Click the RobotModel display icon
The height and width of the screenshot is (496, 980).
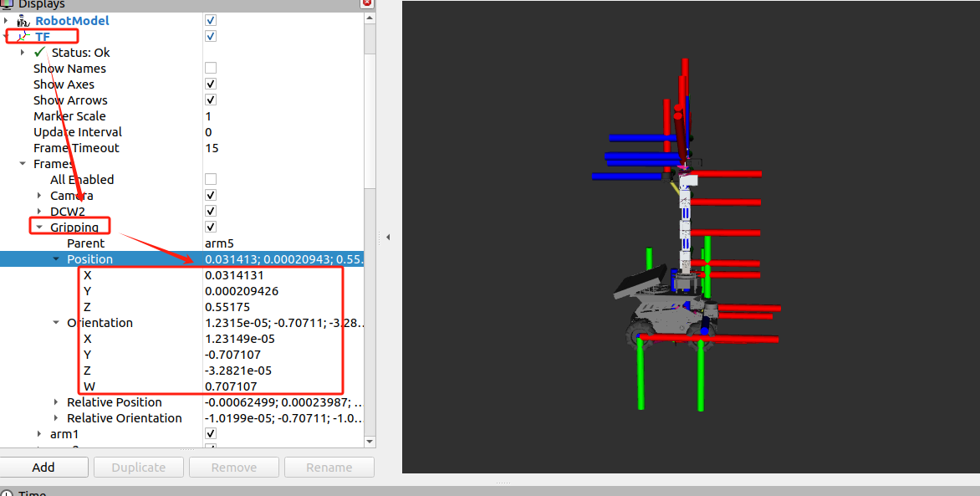point(23,21)
